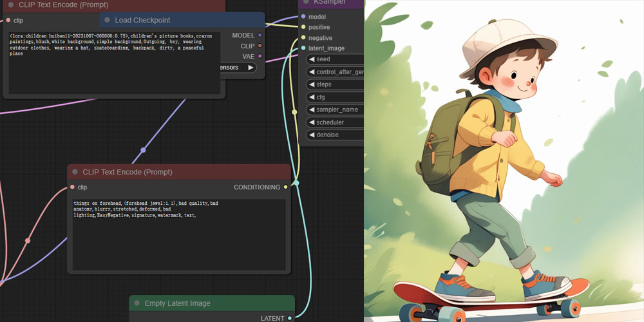Click the MODEL output socket on Load Checkpoint

point(260,35)
